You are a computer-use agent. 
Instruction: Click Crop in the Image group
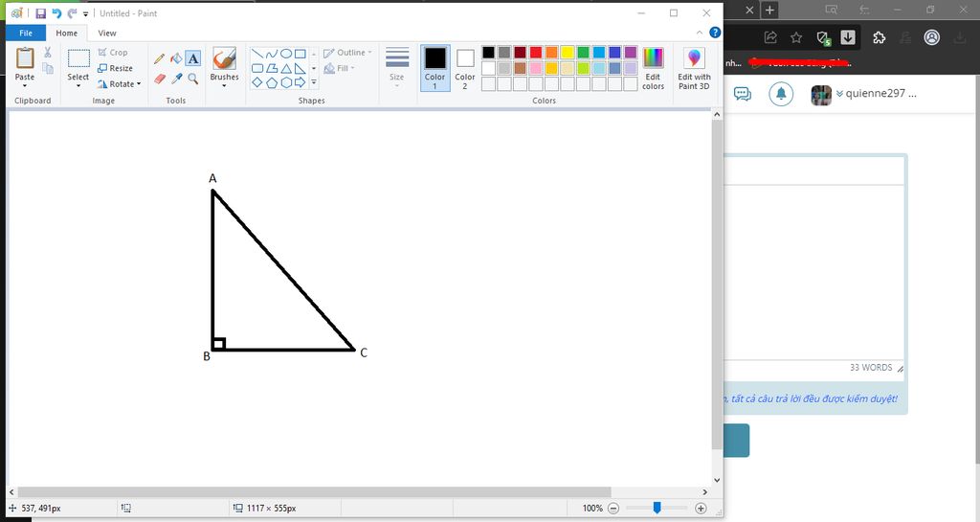113,53
